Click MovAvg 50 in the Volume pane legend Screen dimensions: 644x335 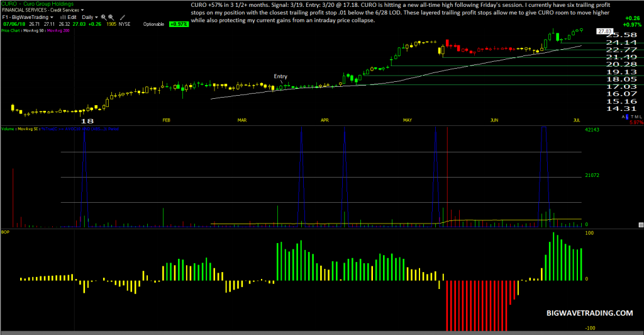28,129
